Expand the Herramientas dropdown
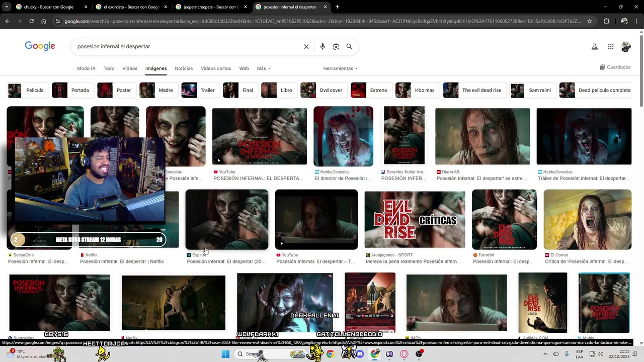Image resolution: width=644 pixels, height=362 pixels. [341, 68]
